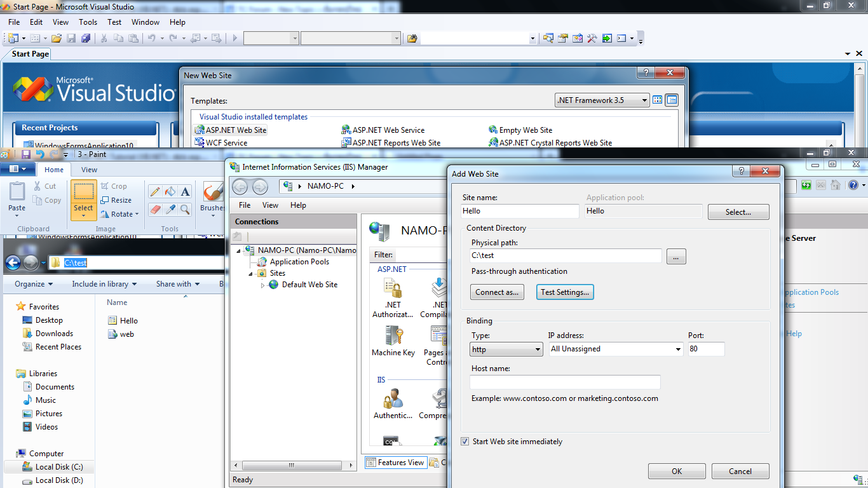Click Save icon in Paint quick access toolbar
Viewport: 868px width, 488px height.
(x=26, y=154)
